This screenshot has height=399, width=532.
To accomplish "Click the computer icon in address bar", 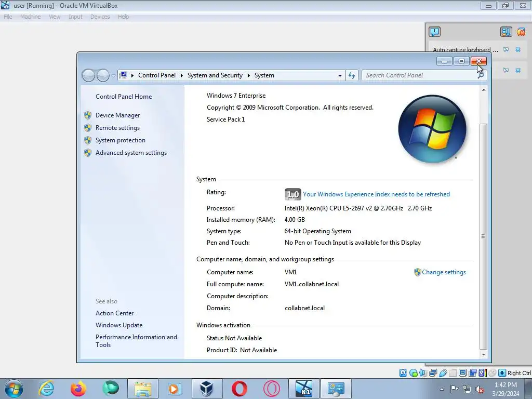I will click(x=123, y=75).
